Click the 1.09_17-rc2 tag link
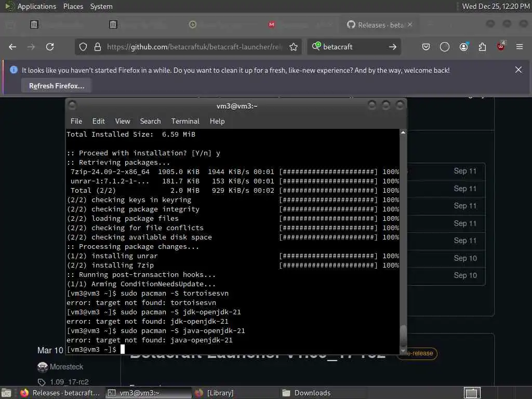 pyautogui.click(x=69, y=382)
